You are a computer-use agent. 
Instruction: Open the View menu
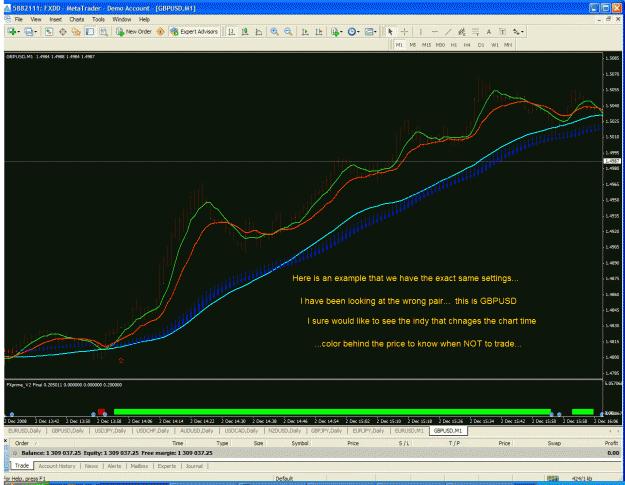tap(36, 19)
